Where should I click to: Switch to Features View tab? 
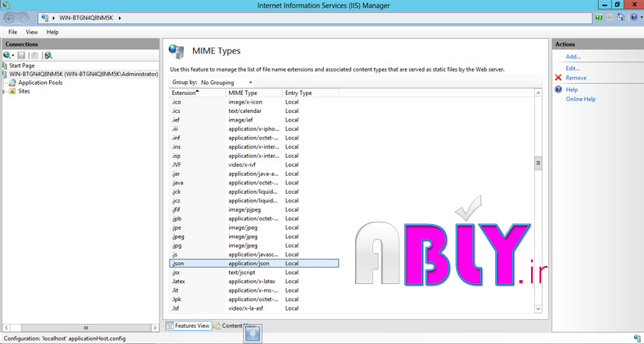188,325
